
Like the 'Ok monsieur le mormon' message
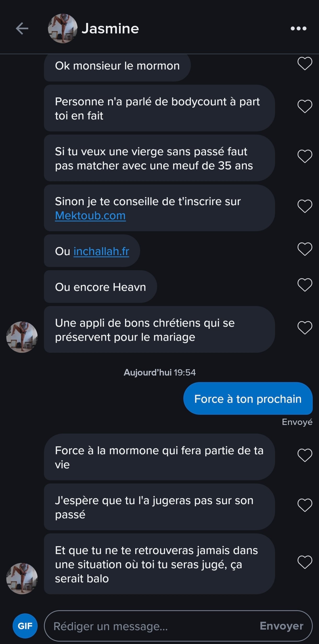pyautogui.click(x=305, y=64)
